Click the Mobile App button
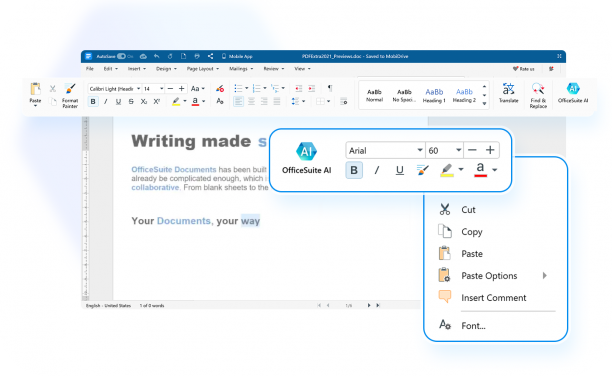Screen dimensions: 612x376 (x=237, y=56)
